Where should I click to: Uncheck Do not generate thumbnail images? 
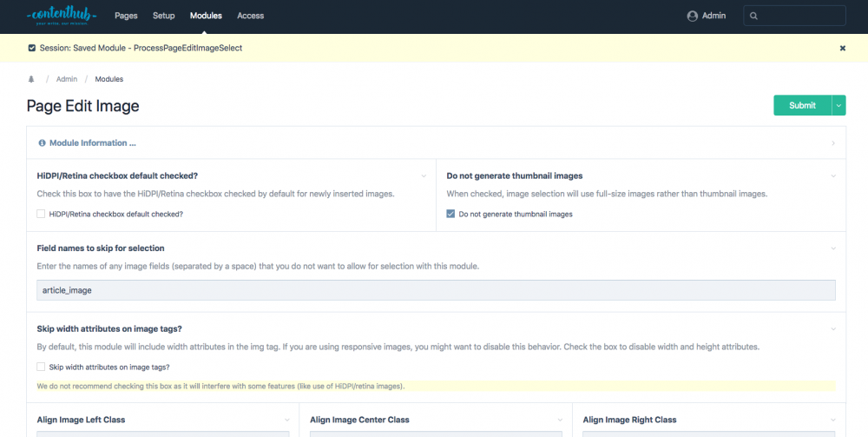450,214
